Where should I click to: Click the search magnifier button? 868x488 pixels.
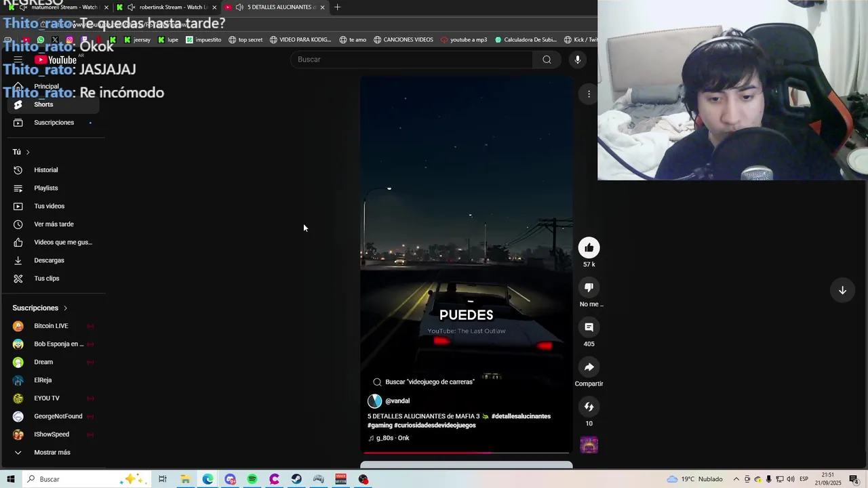coord(547,60)
